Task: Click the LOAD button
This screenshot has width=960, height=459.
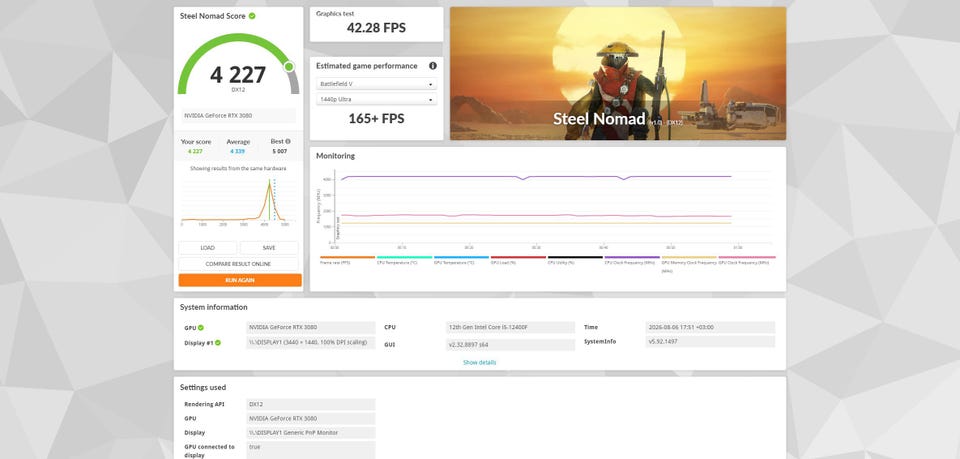Action: tap(208, 248)
